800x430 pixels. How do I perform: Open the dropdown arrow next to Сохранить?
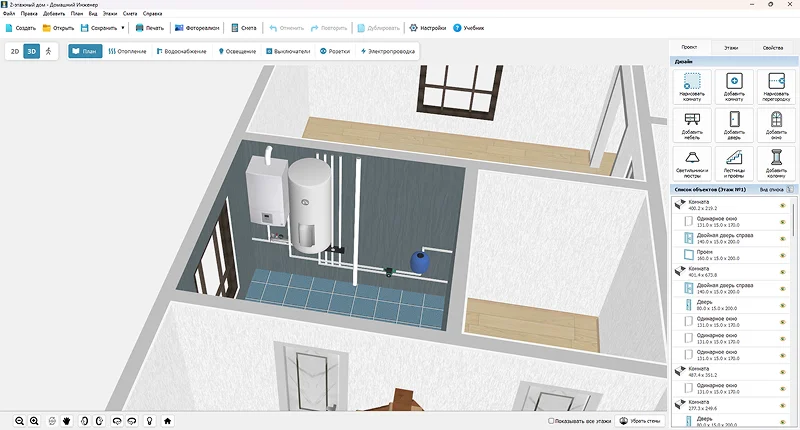[x=123, y=28]
